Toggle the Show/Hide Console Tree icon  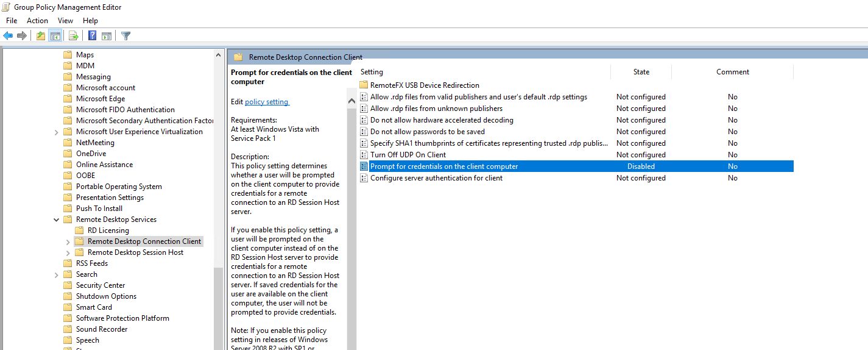(55, 36)
